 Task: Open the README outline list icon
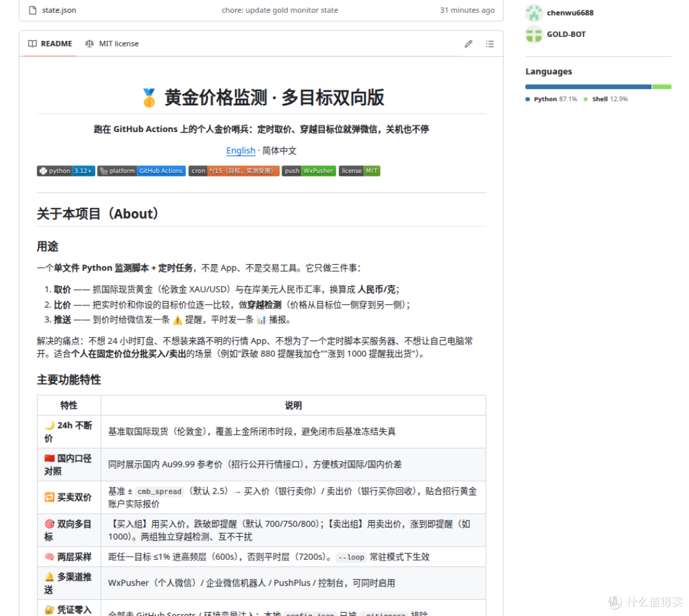tap(490, 44)
